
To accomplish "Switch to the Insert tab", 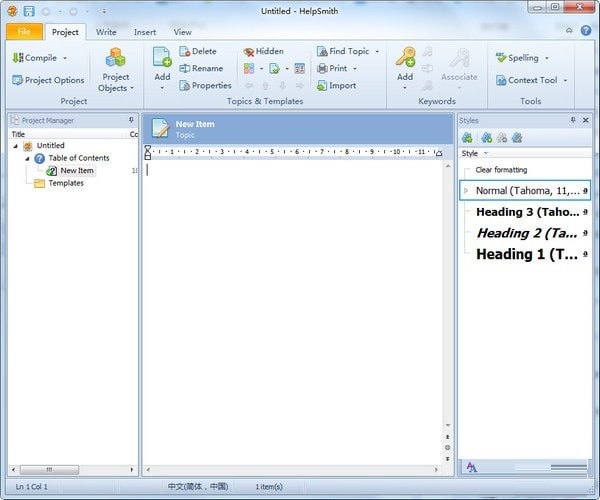I will point(145,32).
